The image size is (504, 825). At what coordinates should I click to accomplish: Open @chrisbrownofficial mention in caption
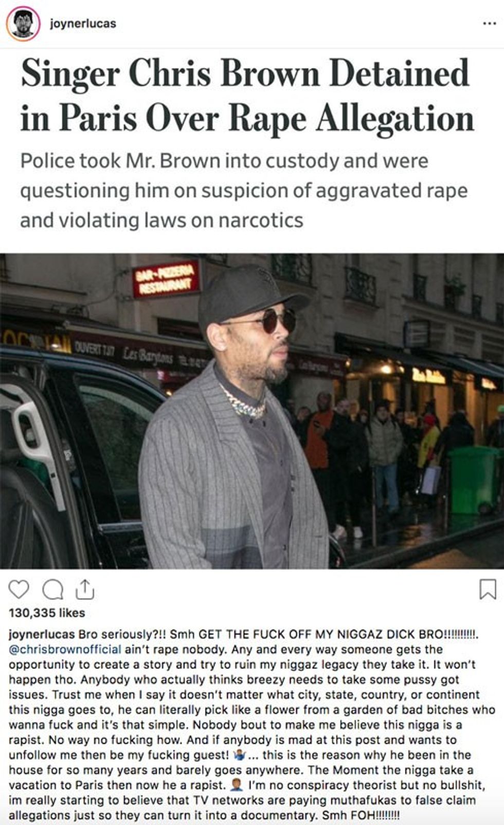pos(65,650)
